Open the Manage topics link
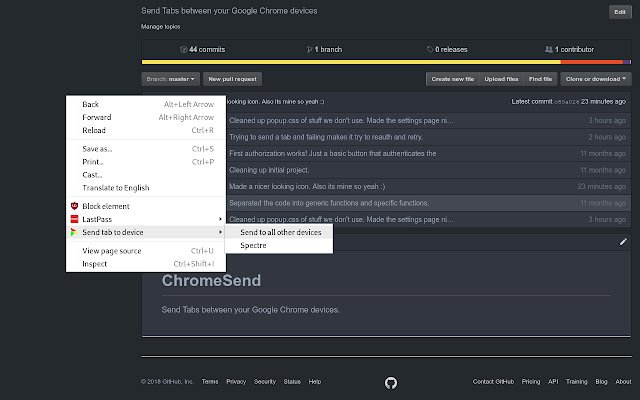 (160, 27)
